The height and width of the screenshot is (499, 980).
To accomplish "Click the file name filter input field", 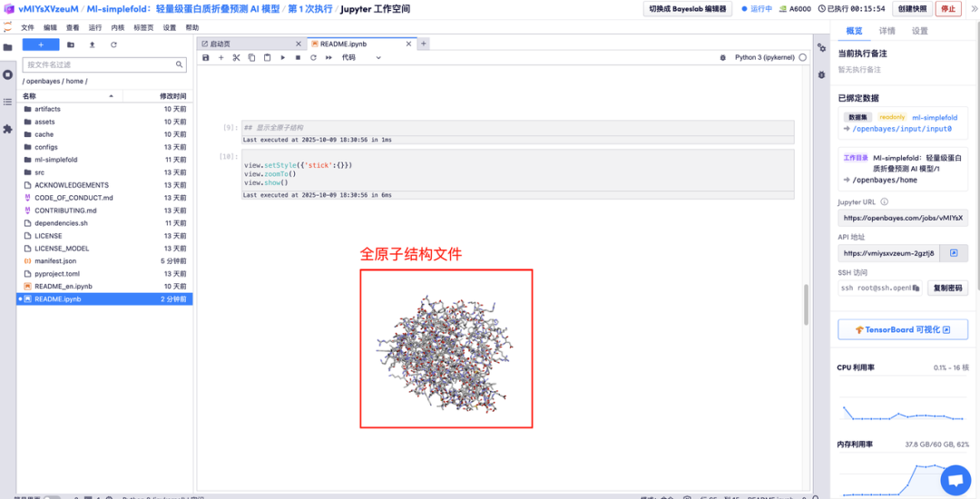I will (x=100, y=64).
